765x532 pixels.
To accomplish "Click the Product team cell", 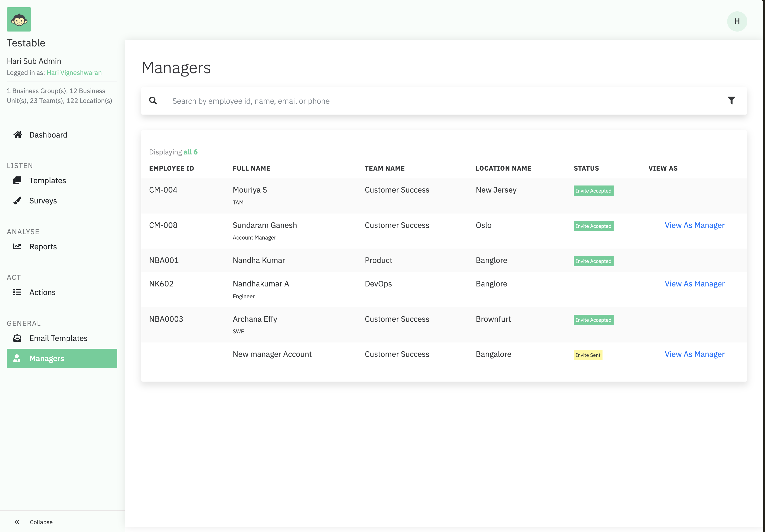I will coord(378,260).
